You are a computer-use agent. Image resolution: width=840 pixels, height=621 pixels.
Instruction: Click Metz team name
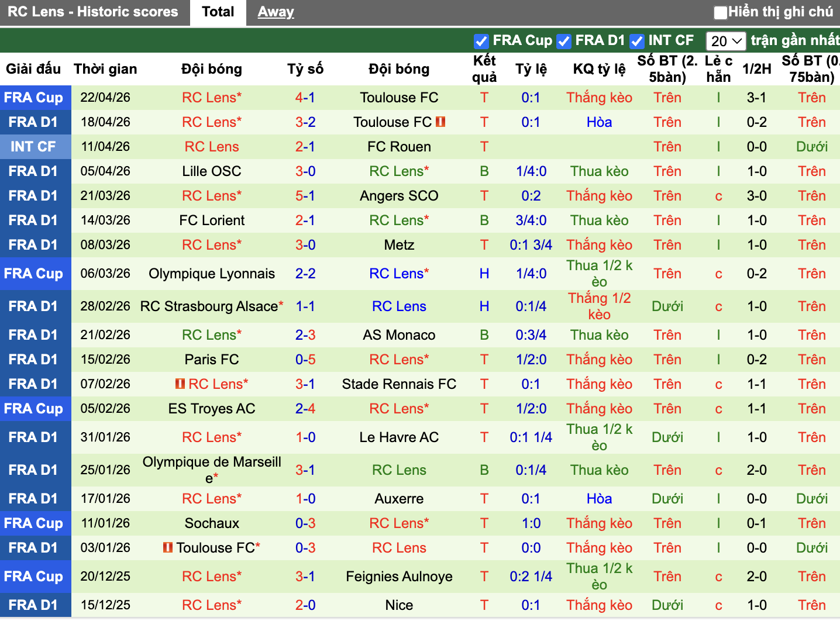coord(399,245)
